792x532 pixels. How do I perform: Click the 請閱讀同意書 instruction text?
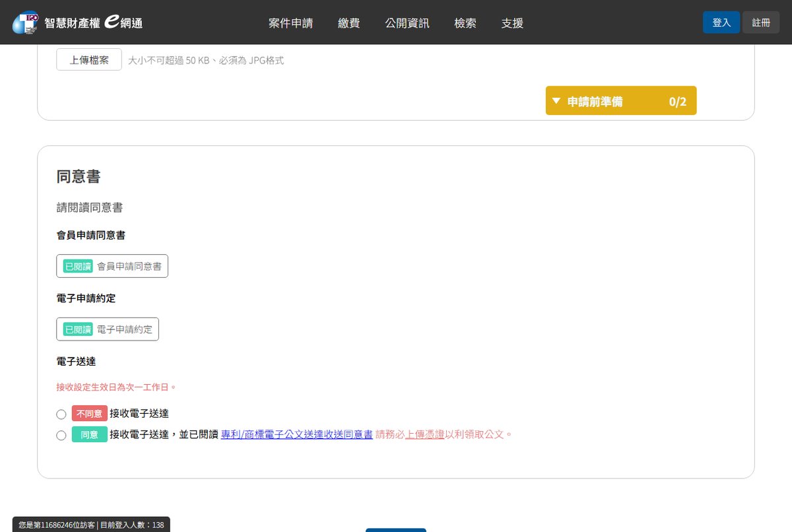pyautogui.click(x=90, y=208)
